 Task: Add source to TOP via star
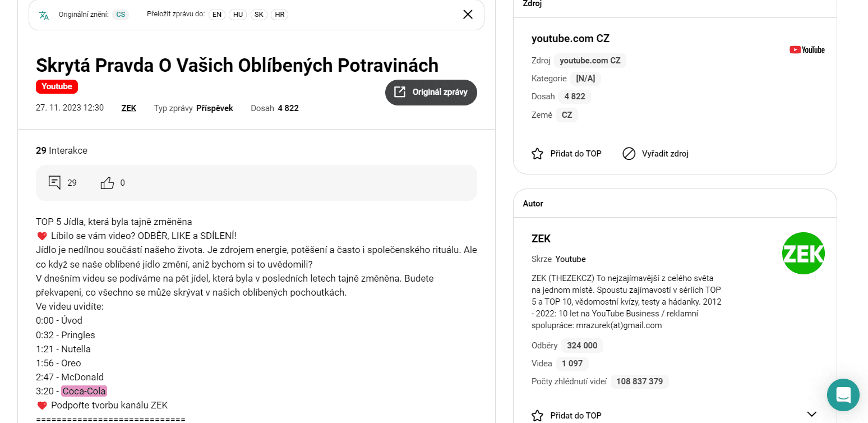566,154
